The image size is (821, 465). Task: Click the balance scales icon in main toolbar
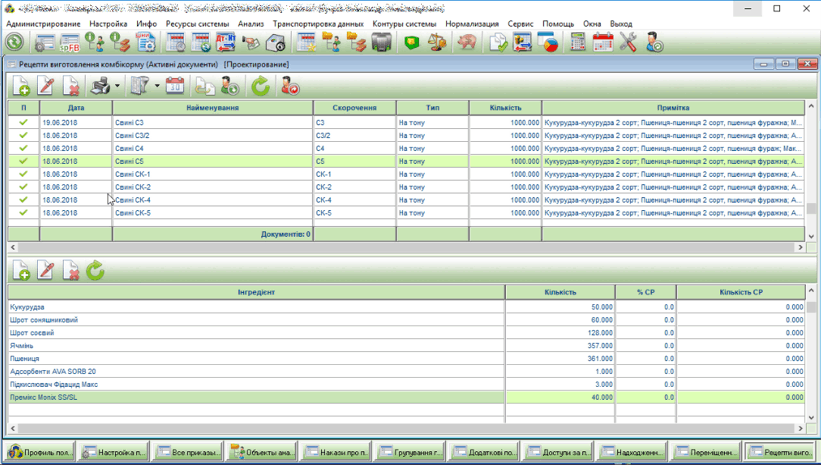[x=437, y=42]
